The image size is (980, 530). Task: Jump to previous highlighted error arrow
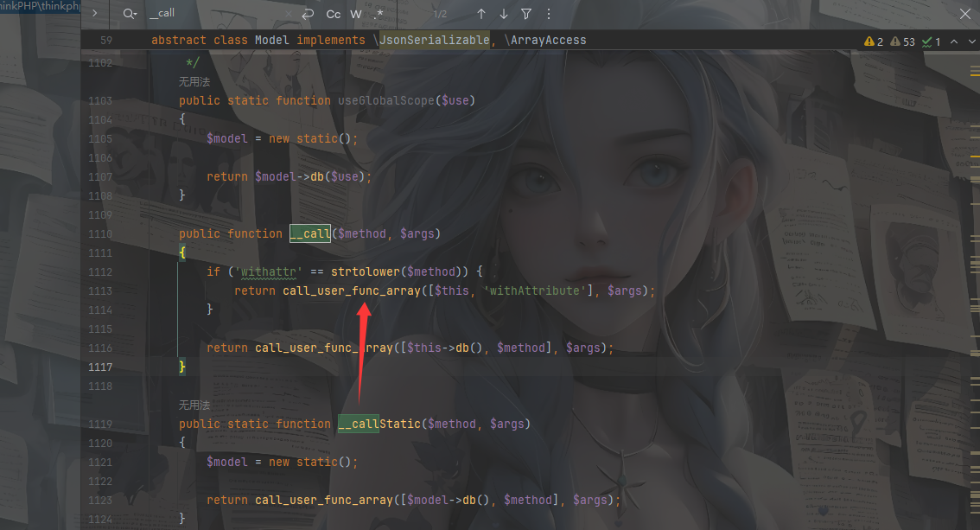tap(954, 42)
